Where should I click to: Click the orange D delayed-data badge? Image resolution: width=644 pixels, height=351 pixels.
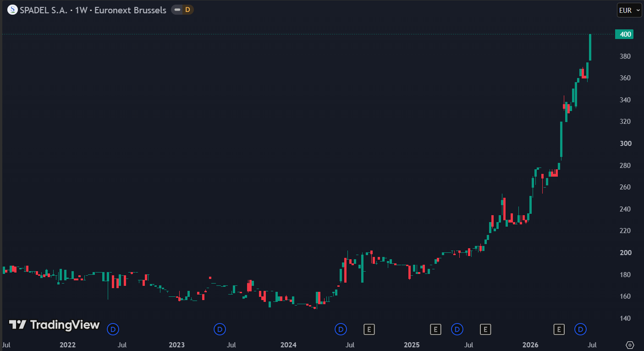point(187,10)
